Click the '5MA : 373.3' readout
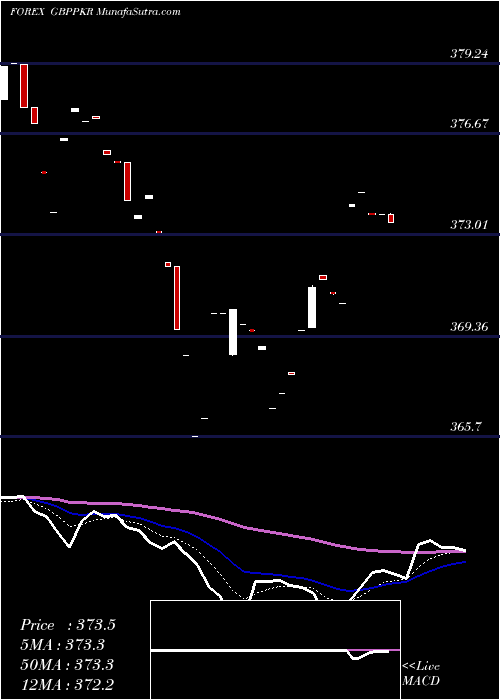 pyautogui.click(x=63, y=645)
